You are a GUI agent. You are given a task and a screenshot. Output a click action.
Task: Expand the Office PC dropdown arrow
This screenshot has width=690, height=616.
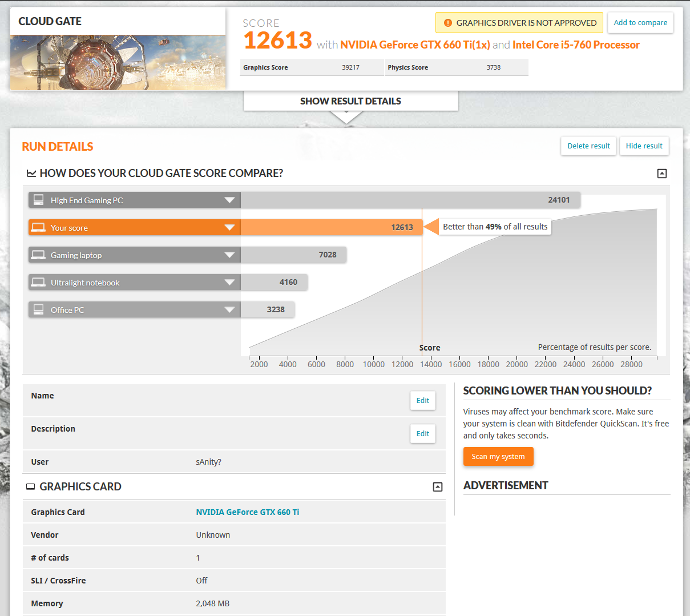click(229, 309)
